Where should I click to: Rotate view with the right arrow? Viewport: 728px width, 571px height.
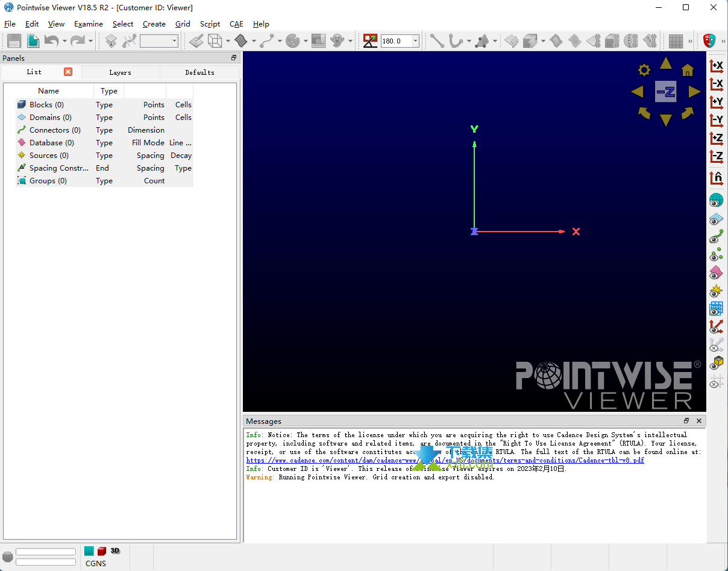click(x=694, y=92)
